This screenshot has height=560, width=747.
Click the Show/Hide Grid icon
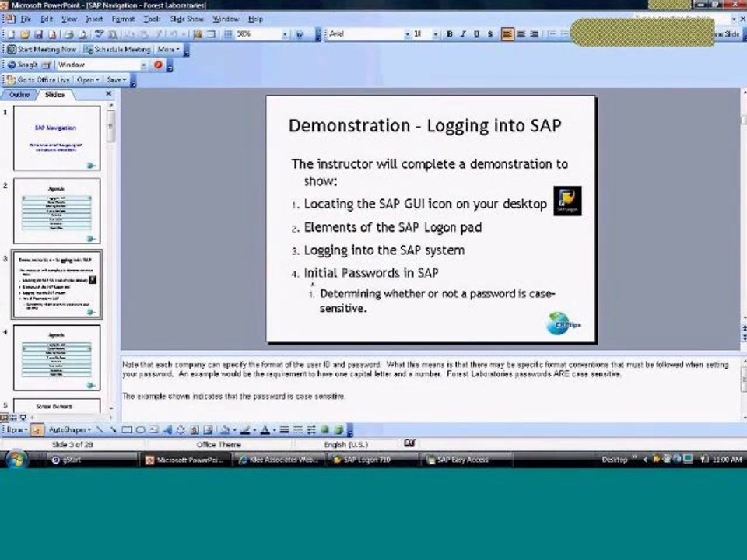pyautogui.click(x=228, y=34)
